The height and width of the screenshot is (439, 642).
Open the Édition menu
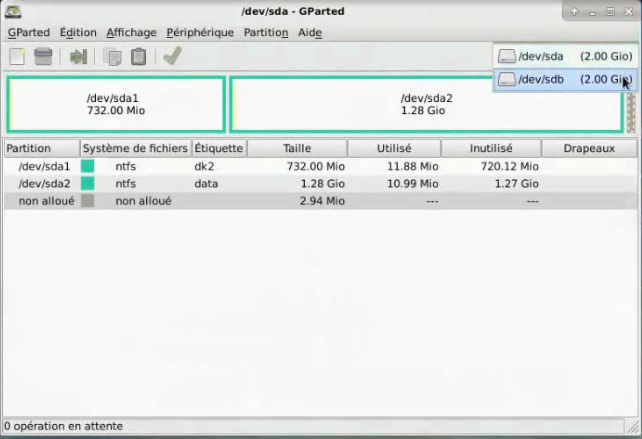pyautogui.click(x=78, y=32)
